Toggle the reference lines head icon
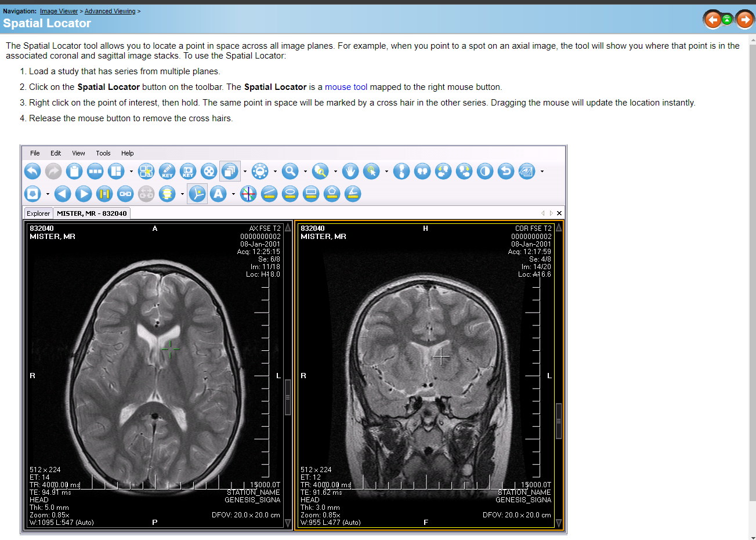This screenshot has height=540, width=756. tap(167, 193)
